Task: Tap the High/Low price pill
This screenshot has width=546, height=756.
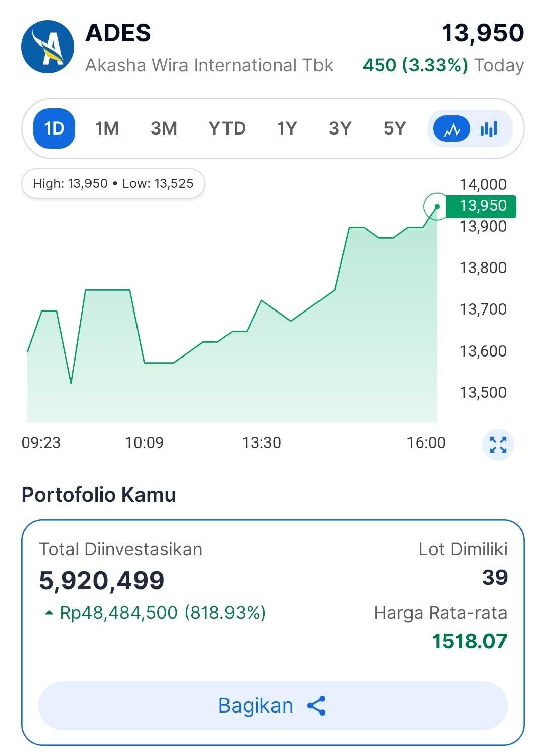Action: pos(113,183)
